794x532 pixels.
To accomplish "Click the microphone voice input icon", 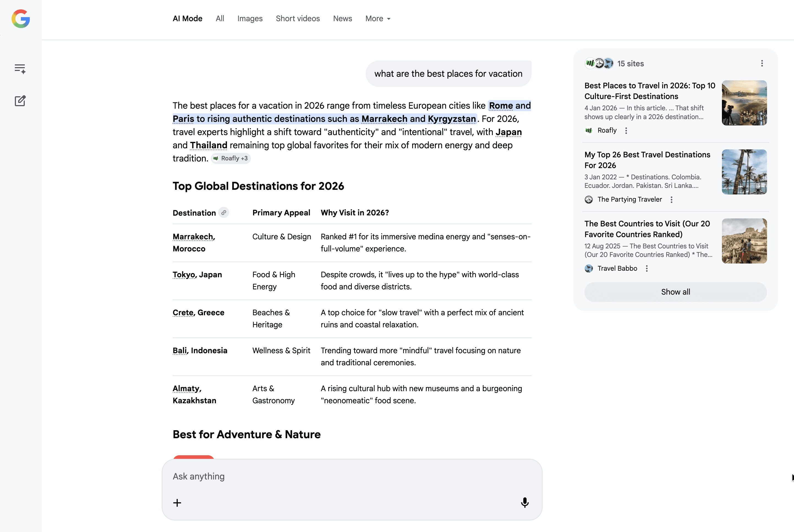I will [x=525, y=503].
